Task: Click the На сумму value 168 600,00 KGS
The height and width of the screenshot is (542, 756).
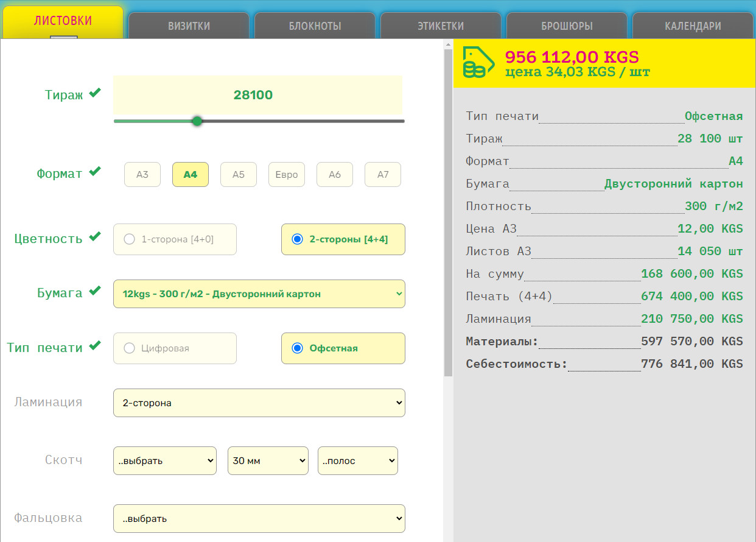Action: point(692,274)
